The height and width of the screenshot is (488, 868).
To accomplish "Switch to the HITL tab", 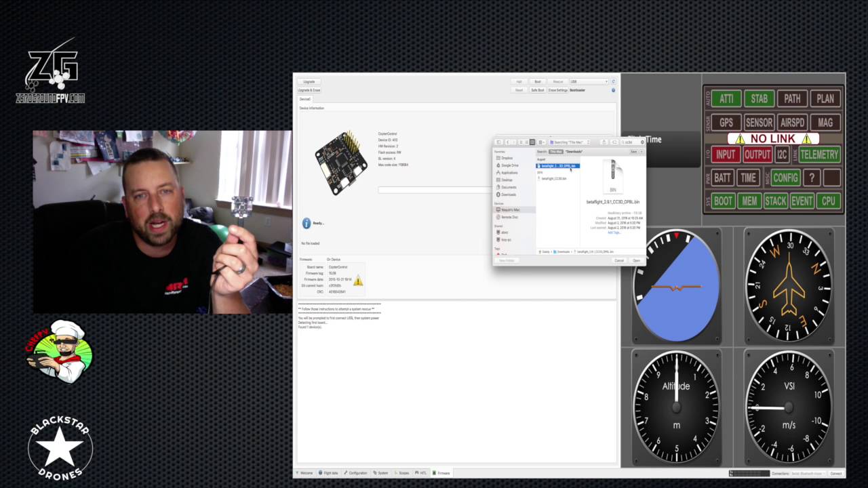I will tap(422, 473).
